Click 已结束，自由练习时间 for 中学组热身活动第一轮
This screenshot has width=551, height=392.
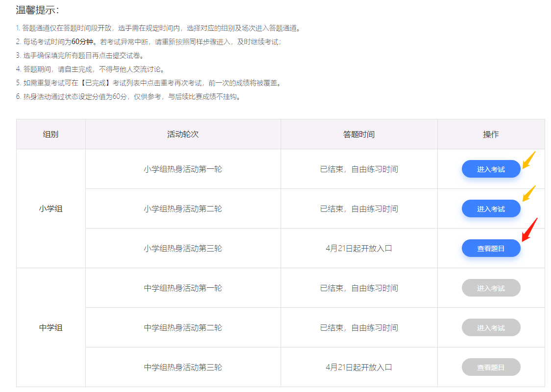[359, 287]
